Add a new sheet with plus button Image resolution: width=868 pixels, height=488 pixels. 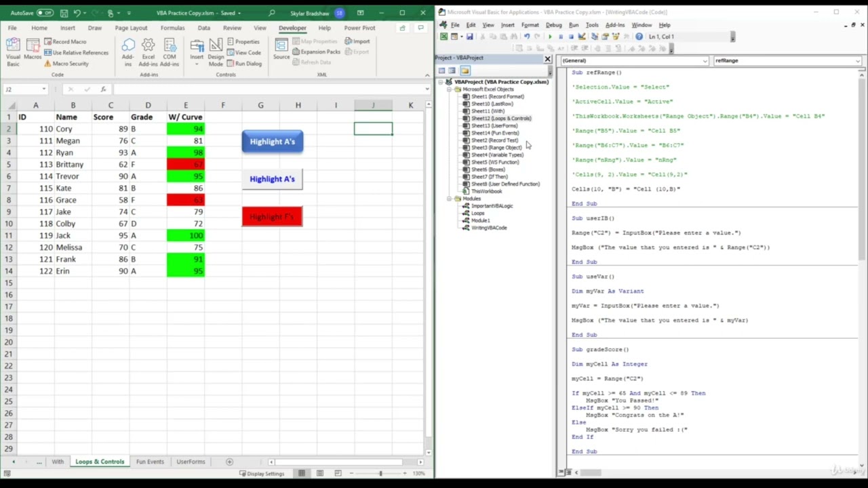(229, 462)
